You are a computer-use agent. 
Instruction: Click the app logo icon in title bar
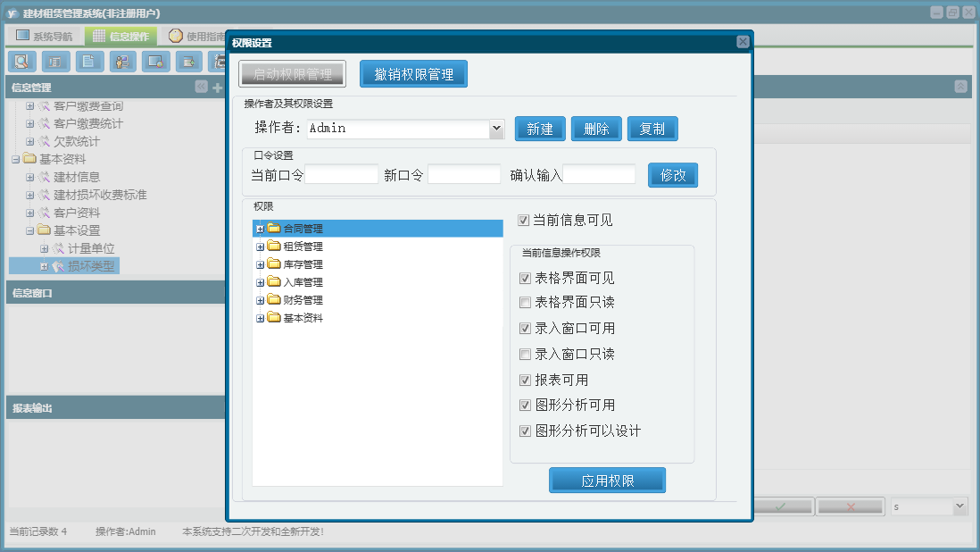click(12, 13)
